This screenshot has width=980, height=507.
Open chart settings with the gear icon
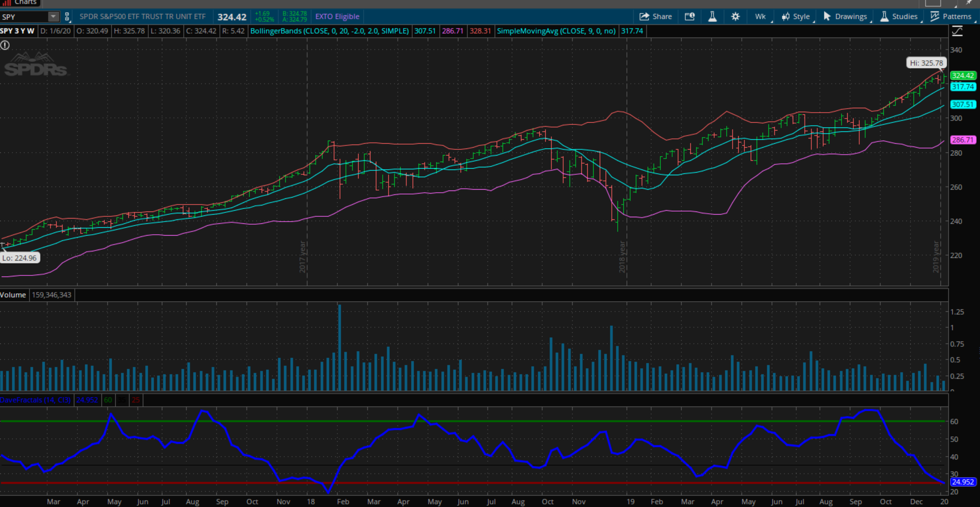735,16
